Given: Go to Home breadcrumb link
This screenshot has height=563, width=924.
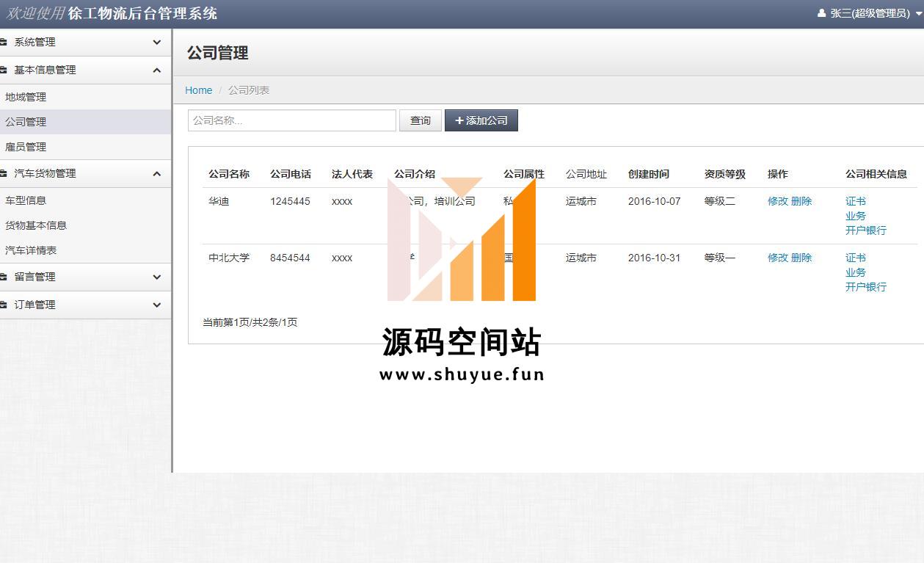Looking at the screenshot, I should point(198,90).
